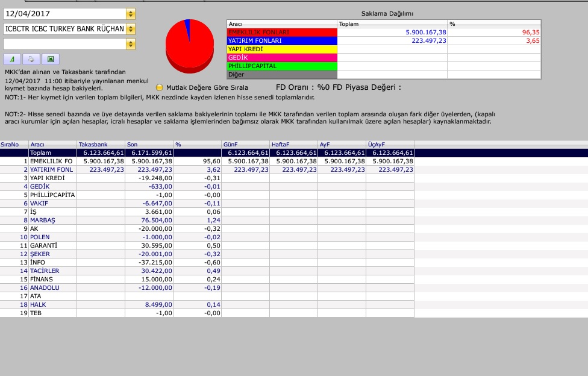Viewport: 588px width, 376px height.
Task: Sort by AyF column header
Action: click(x=342, y=145)
